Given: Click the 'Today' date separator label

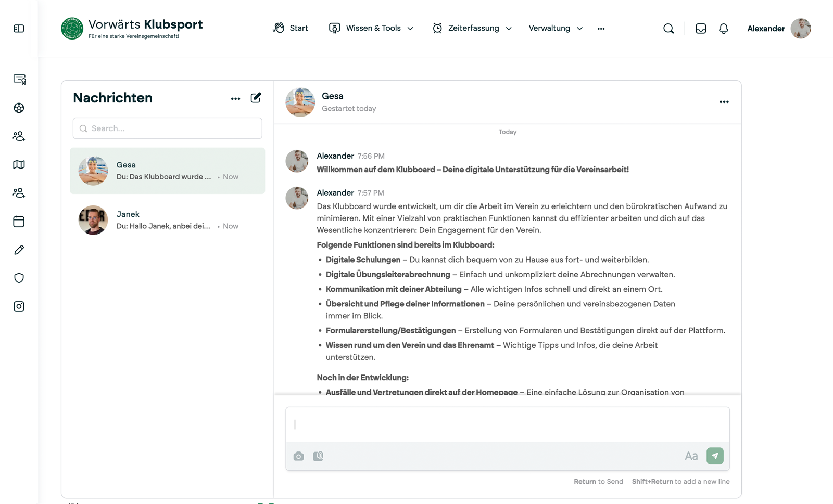Looking at the screenshot, I should click(x=508, y=132).
